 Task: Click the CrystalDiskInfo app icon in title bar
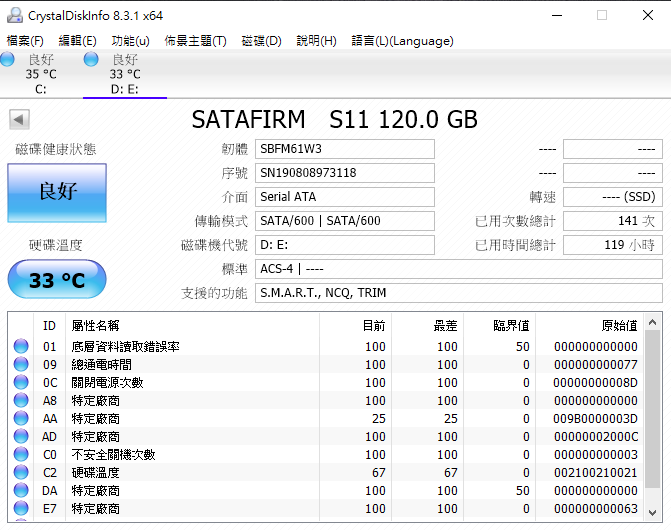pyautogui.click(x=15, y=15)
